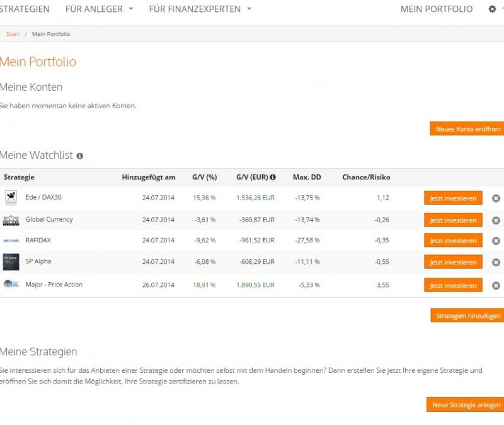The height and width of the screenshot is (425, 504).
Task: Open the settings gear menu
Action: pyautogui.click(x=493, y=9)
